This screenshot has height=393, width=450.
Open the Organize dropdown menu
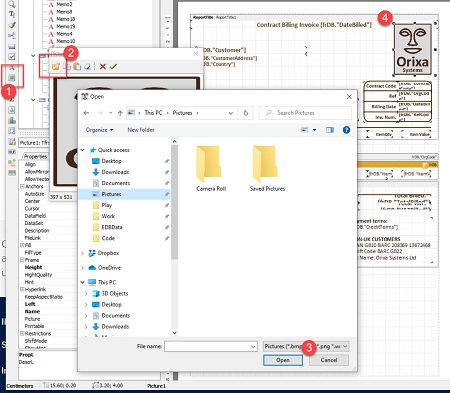pos(99,130)
